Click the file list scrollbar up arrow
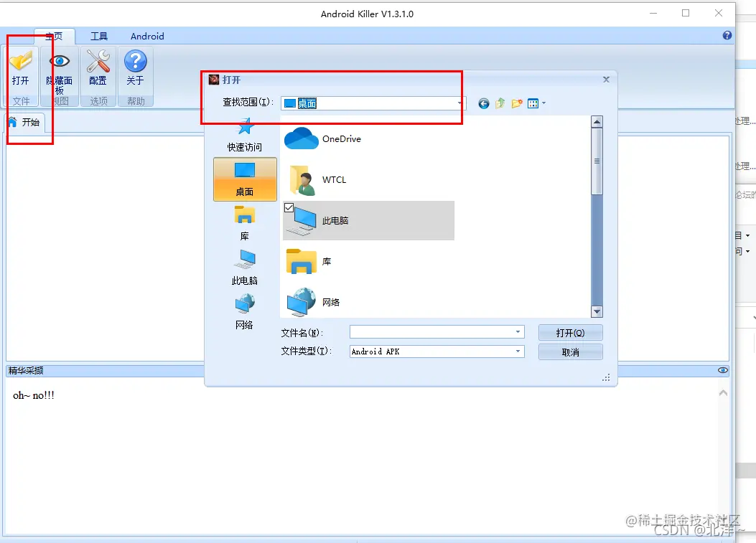The width and height of the screenshot is (756, 543). click(597, 121)
